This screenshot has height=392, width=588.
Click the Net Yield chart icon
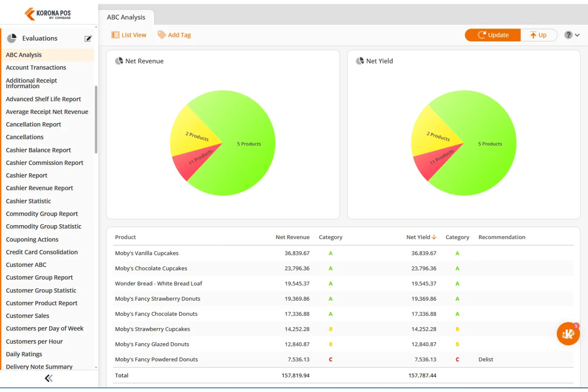[360, 61]
